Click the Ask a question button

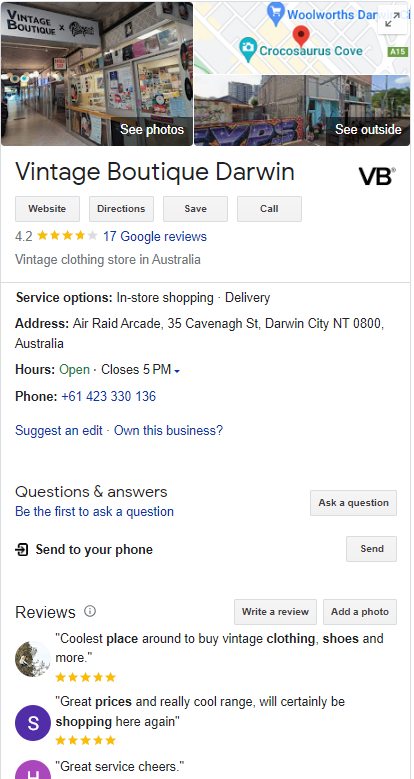click(353, 503)
